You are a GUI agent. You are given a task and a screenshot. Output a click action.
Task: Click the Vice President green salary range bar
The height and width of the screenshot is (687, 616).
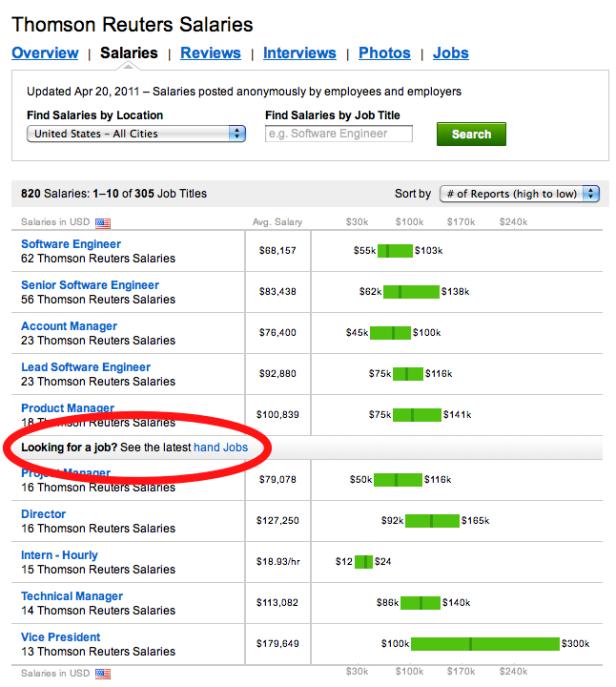click(x=485, y=644)
